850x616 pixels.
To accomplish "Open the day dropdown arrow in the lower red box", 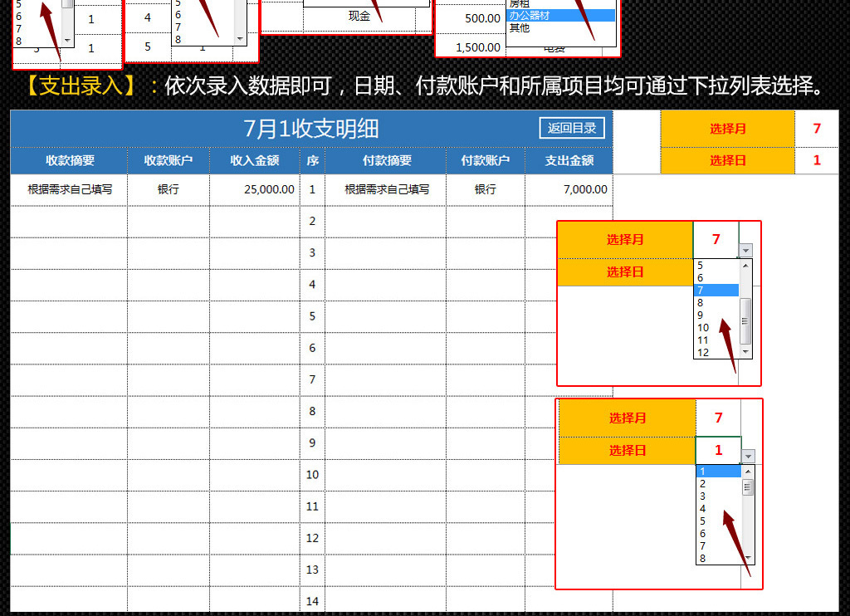I will click(748, 456).
